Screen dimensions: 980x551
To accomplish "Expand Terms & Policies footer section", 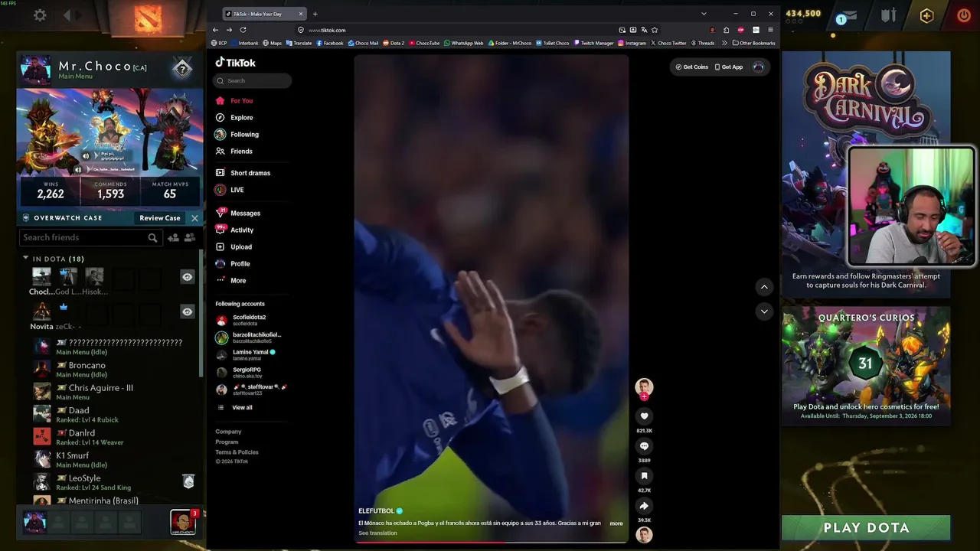I will pyautogui.click(x=237, y=452).
